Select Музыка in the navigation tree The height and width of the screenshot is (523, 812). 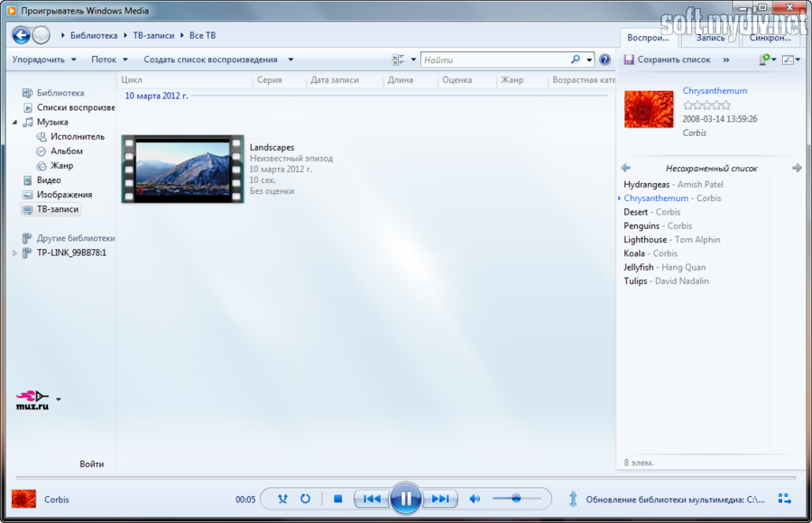[x=52, y=122]
